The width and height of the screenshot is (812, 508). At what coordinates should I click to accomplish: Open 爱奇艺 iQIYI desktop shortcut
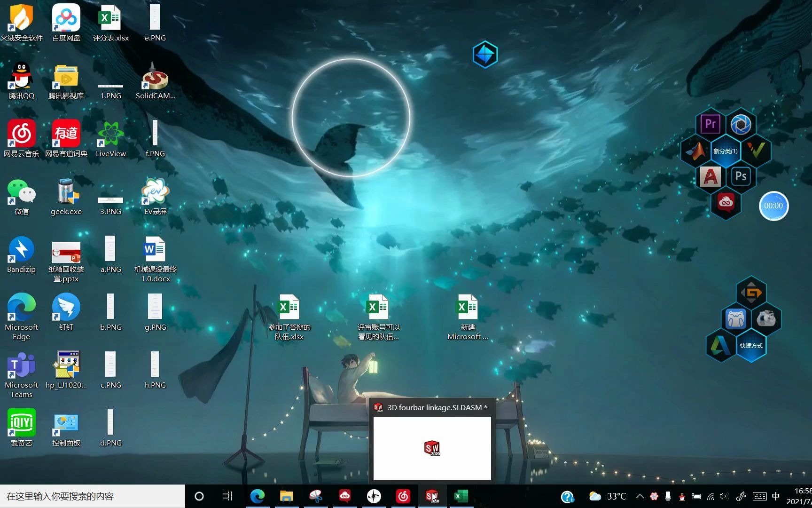21,428
